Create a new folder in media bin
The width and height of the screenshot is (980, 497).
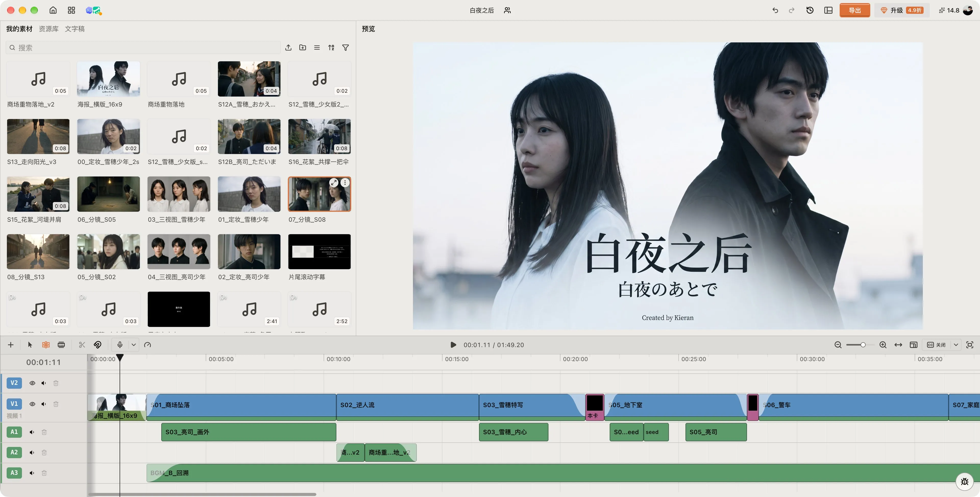(302, 48)
